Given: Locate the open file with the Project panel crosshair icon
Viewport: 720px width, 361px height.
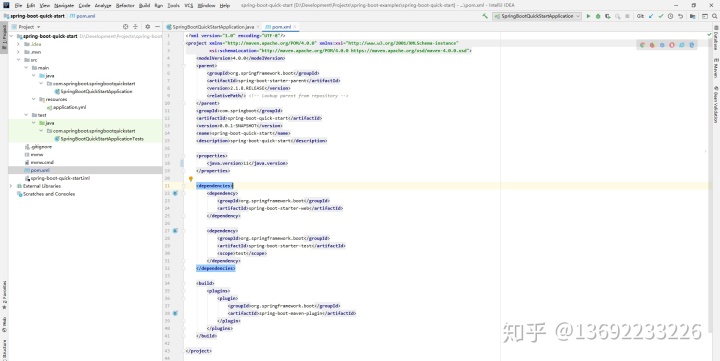Looking at the screenshot, I should click(x=126, y=27).
